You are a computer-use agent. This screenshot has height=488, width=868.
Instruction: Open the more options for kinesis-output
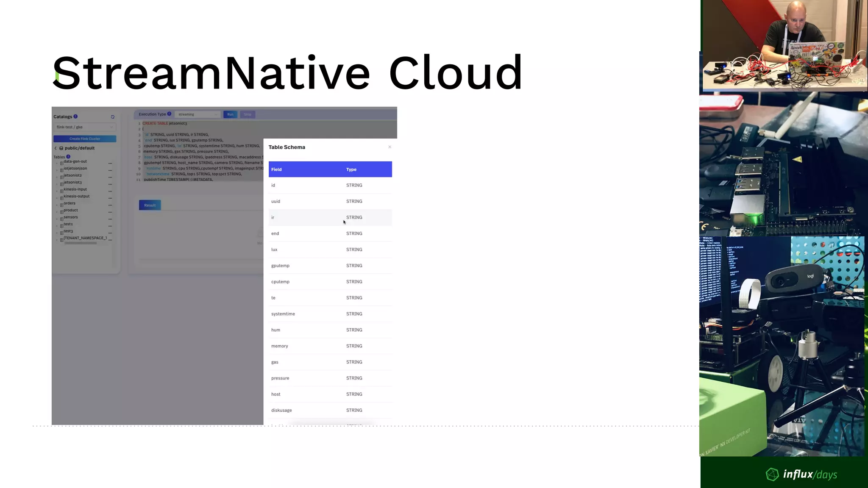[110, 198]
